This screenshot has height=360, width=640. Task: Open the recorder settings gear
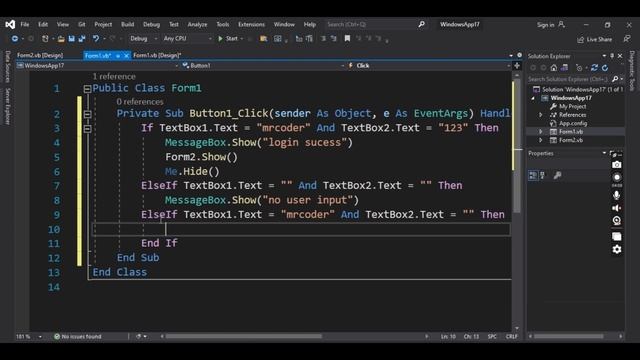click(x=617, y=249)
